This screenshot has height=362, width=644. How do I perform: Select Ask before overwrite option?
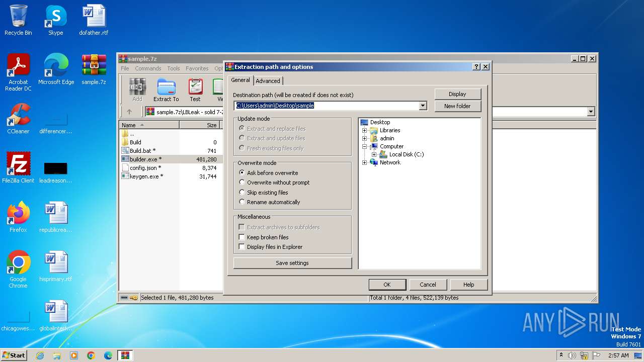point(269,172)
